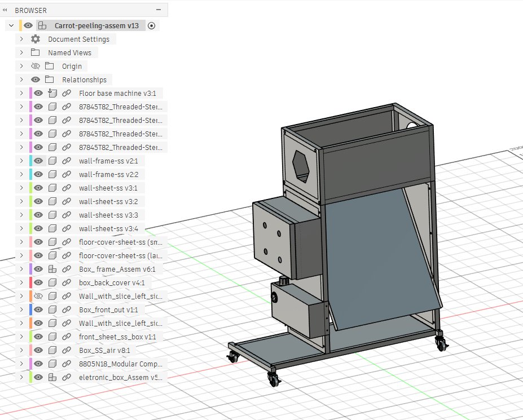Viewport: 523px width, 420px height.
Task: Select floor-cover-sheet-ss (la... row
Action: (121, 255)
